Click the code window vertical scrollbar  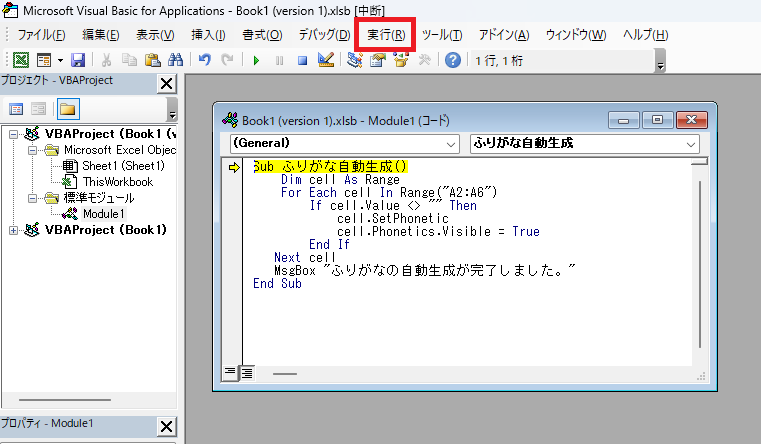click(x=699, y=260)
